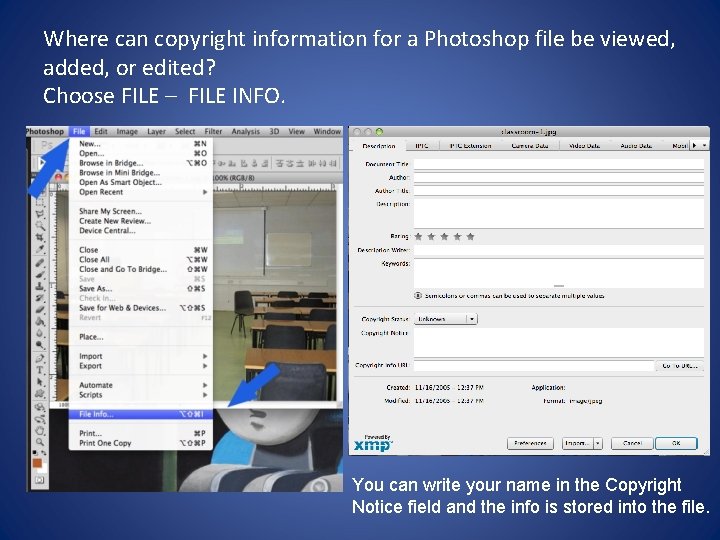Image resolution: width=720 pixels, height=540 pixels.
Task: Select the Eyedropper tool
Action: (40, 249)
